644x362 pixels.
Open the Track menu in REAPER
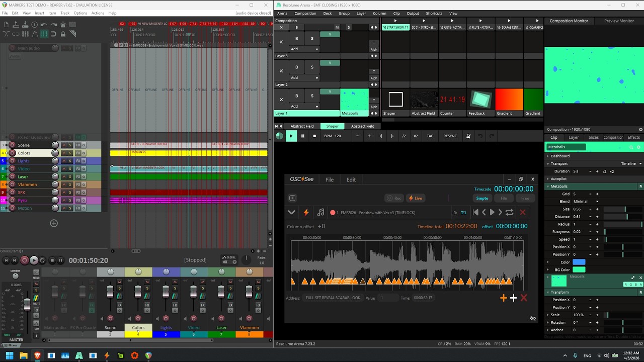click(65, 13)
